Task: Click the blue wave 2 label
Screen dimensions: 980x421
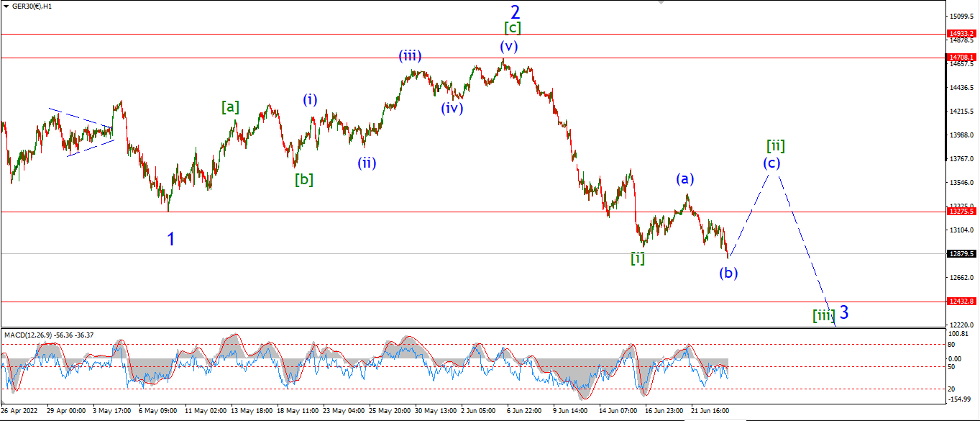Action: click(515, 12)
